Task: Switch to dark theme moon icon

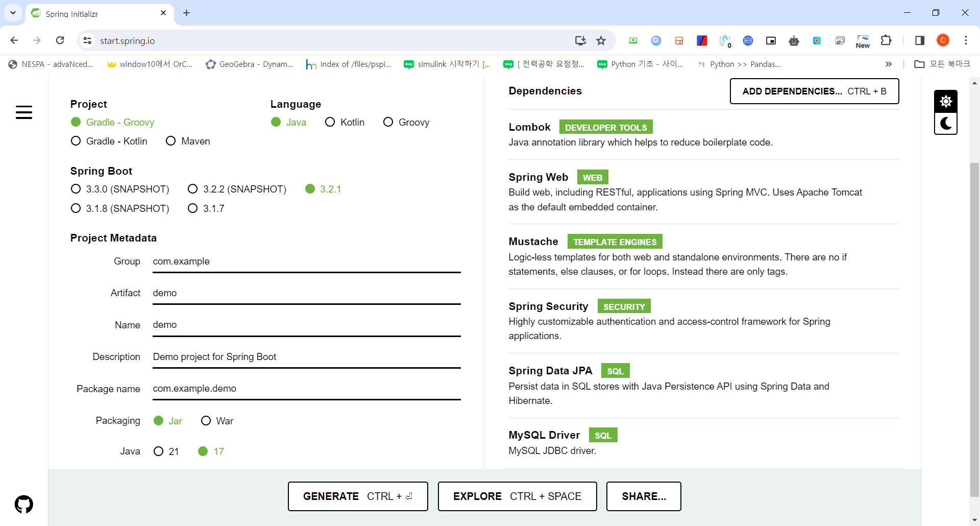Action: [x=946, y=124]
